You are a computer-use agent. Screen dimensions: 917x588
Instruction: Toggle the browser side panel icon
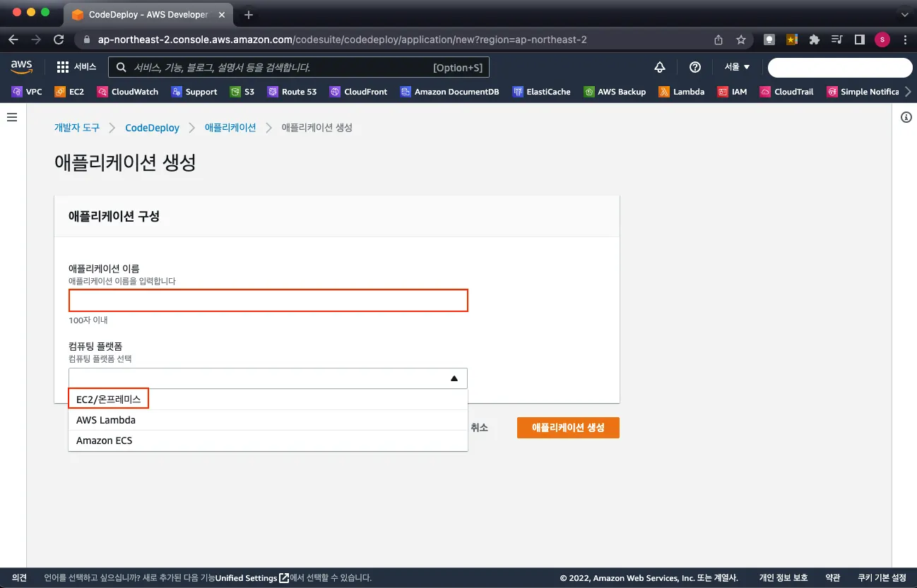(x=860, y=40)
